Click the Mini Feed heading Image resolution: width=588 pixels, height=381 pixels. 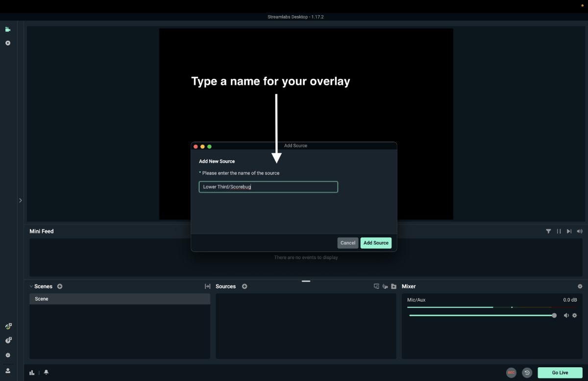pyautogui.click(x=42, y=231)
